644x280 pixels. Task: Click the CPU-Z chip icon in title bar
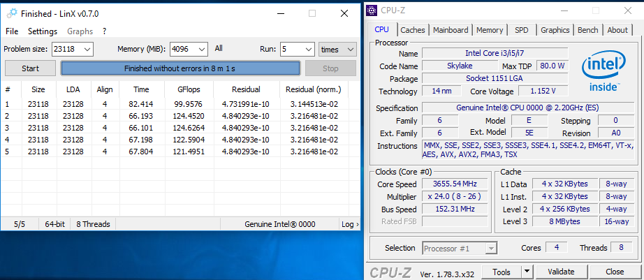click(372, 10)
